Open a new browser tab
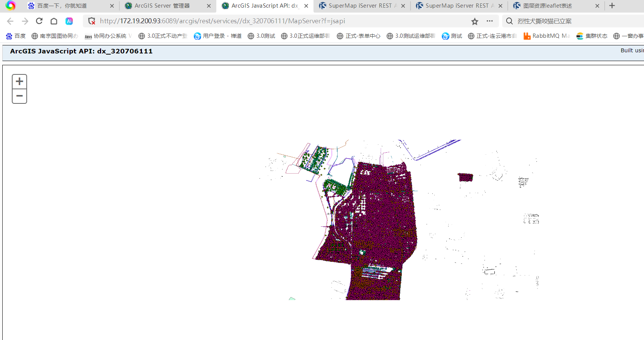 [612, 6]
